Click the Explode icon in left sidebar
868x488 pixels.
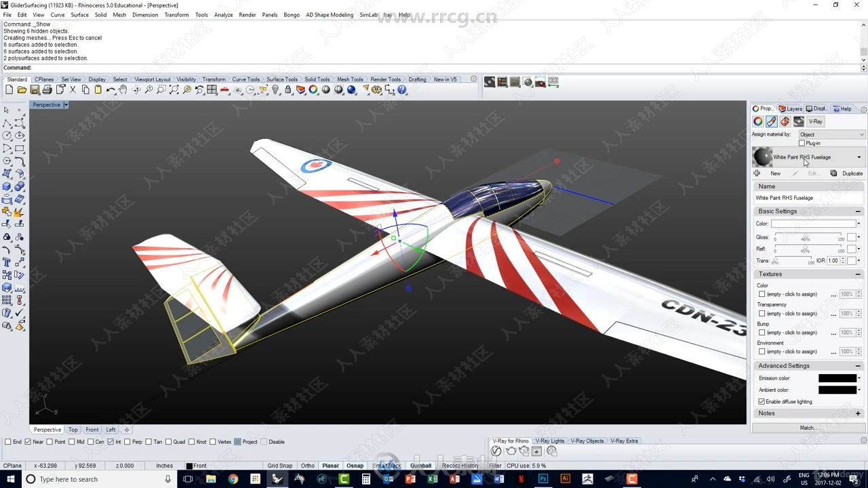20,211
